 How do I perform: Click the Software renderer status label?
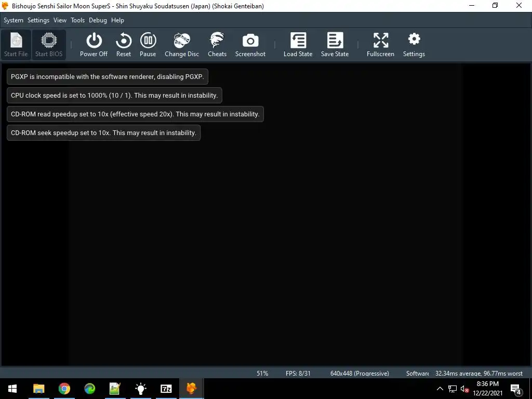pyautogui.click(x=417, y=373)
